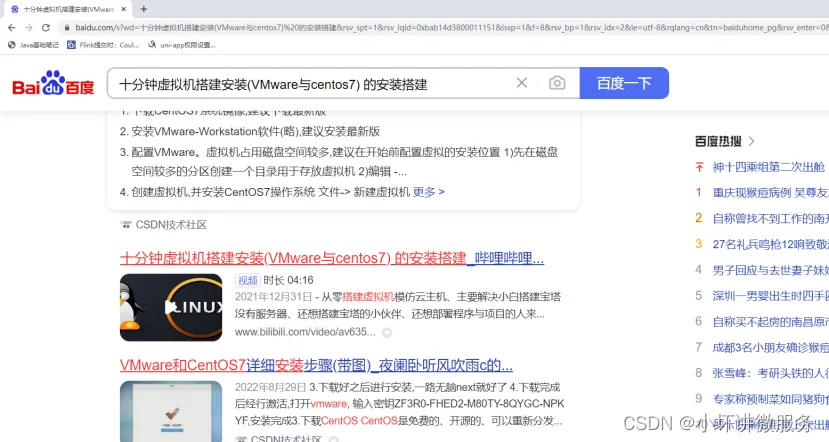This screenshot has width=829, height=442.
Task: Open Java基础笔记 bookmark
Action: 33,45
